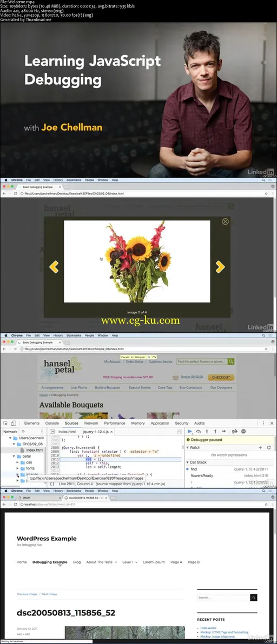277x644 pixels.
Task: Switch to the Console panel tab
Action: [52, 423]
